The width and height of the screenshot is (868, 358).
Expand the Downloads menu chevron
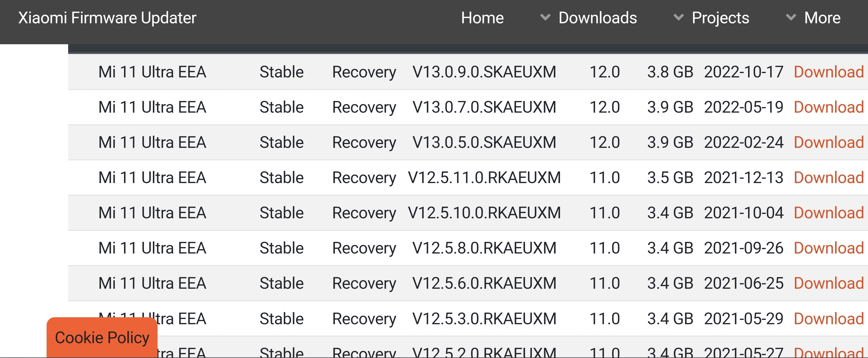545,17
